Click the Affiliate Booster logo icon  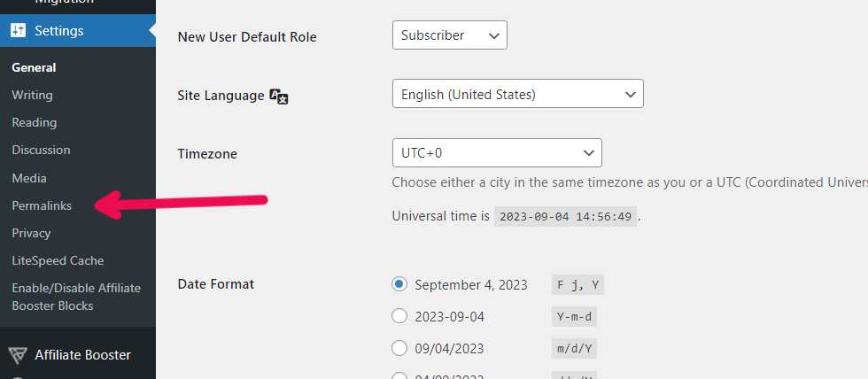tap(18, 355)
